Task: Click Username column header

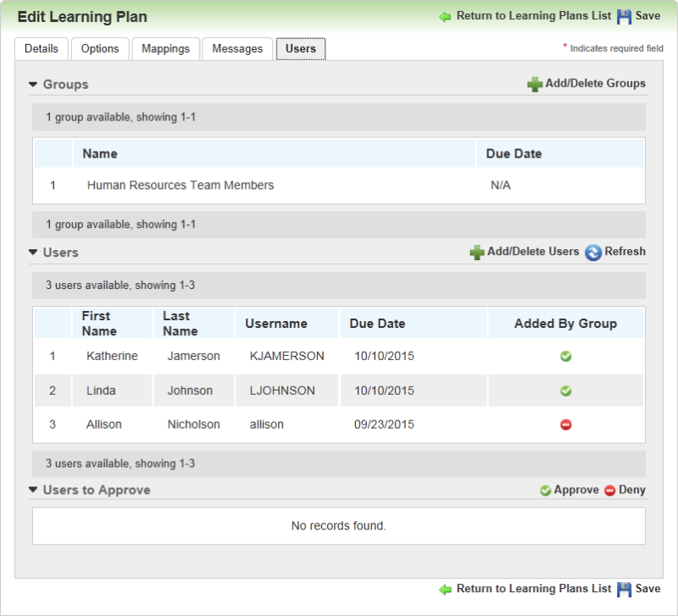Action: click(x=287, y=324)
